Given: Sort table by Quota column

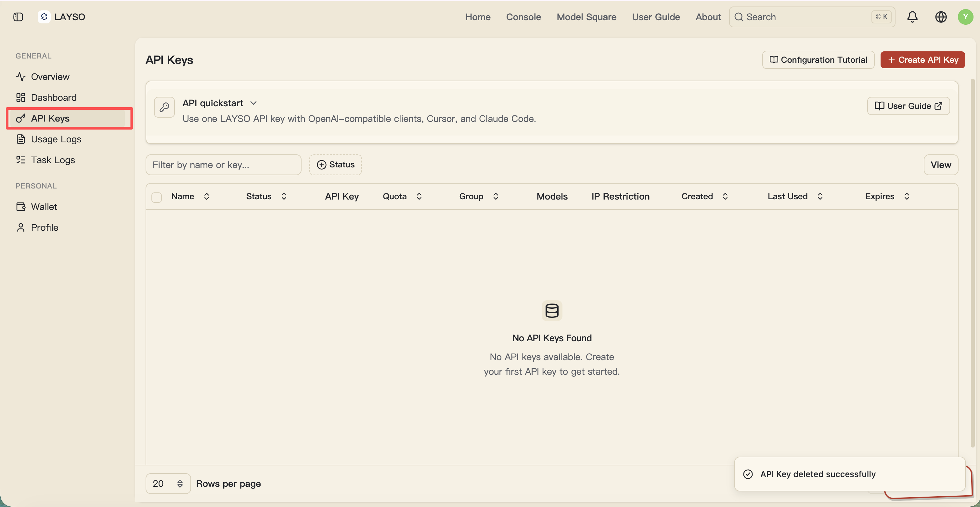Looking at the screenshot, I should [x=402, y=196].
